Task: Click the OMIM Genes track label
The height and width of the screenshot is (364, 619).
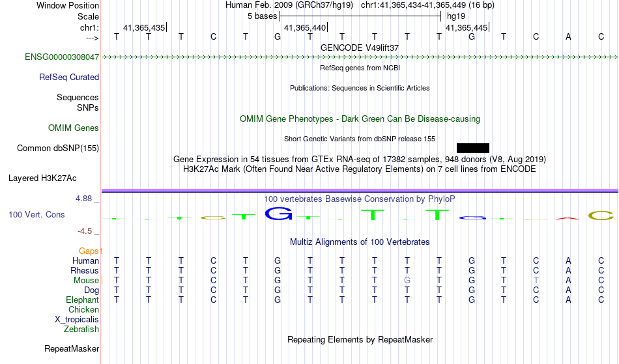Action: pyautogui.click(x=74, y=128)
